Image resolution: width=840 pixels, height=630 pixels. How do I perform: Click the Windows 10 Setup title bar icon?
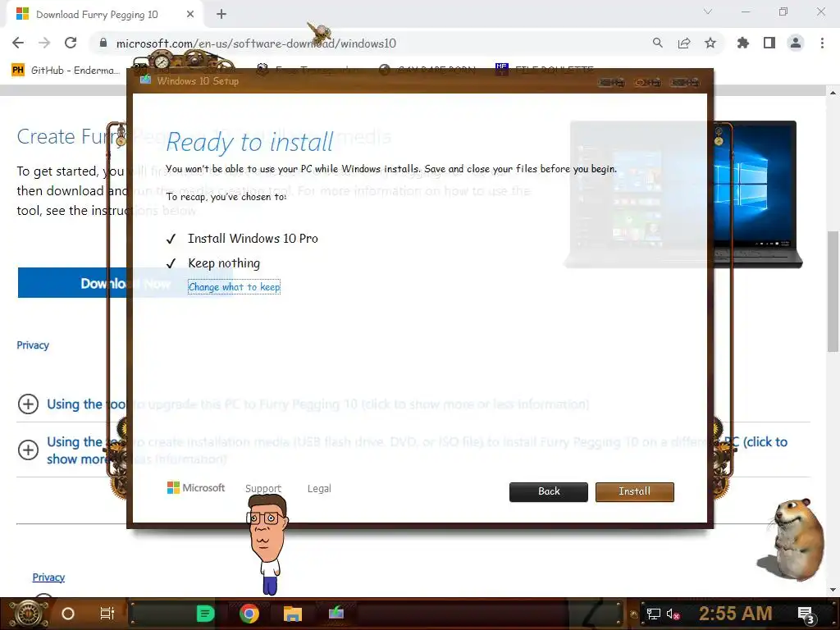145,80
